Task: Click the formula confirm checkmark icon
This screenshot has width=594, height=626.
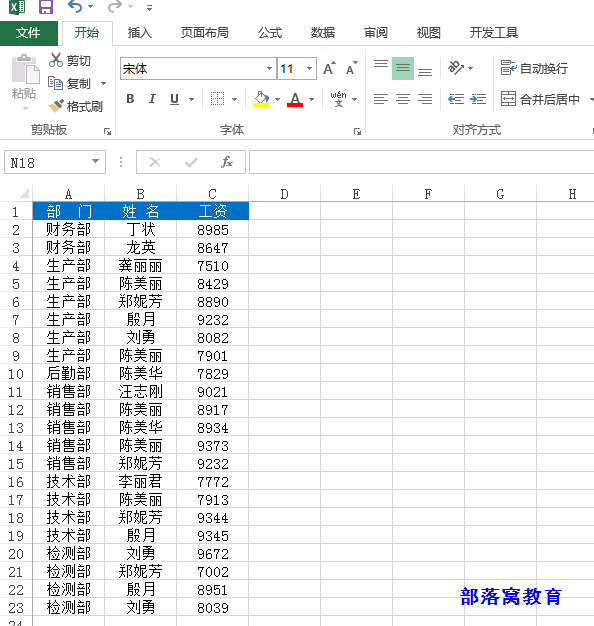Action: [191, 162]
